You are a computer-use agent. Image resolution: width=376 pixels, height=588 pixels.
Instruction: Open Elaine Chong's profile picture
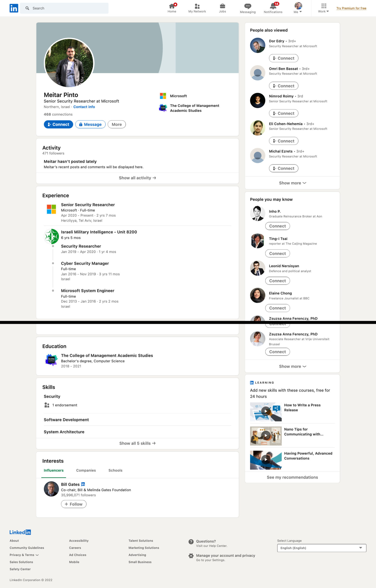pyautogui.click(x=257, y=295)
